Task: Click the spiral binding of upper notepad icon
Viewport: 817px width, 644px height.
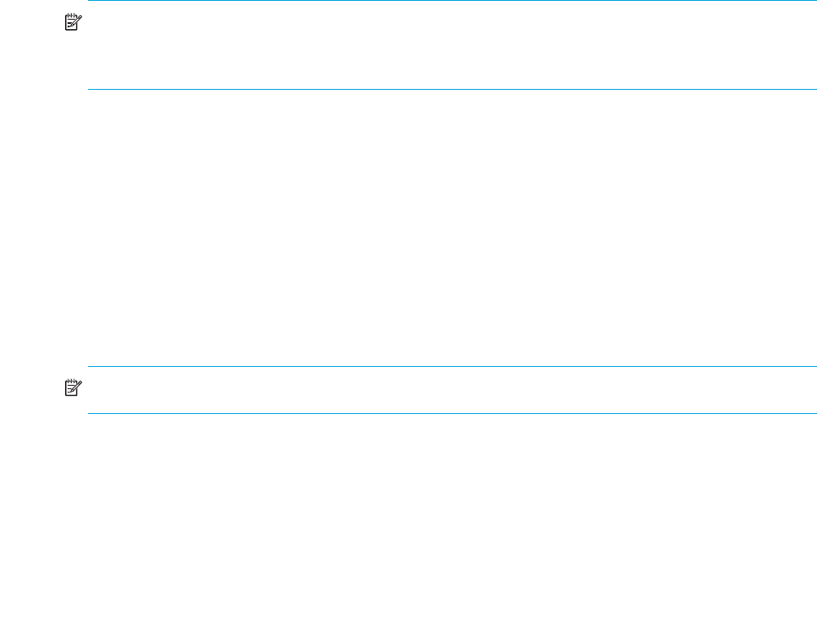Action: click(71, 15)
